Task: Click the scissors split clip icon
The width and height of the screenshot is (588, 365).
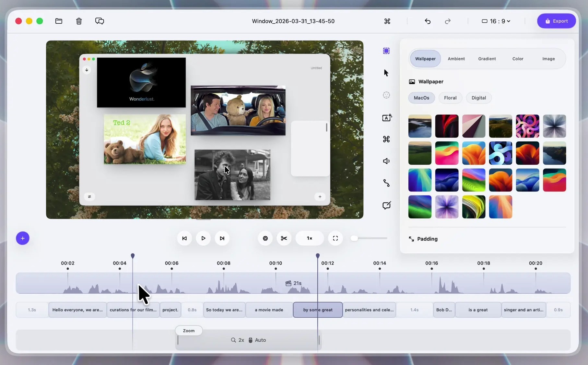Action: point(284,238)
